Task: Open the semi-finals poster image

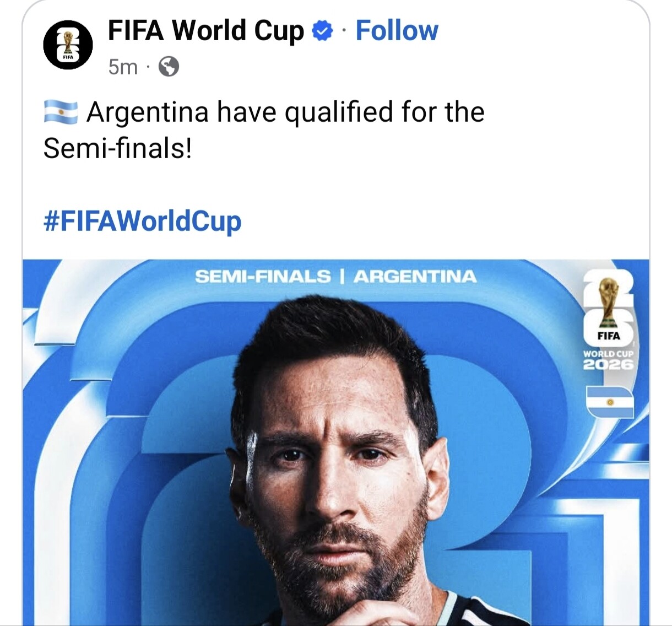Action: click(336, 442)
